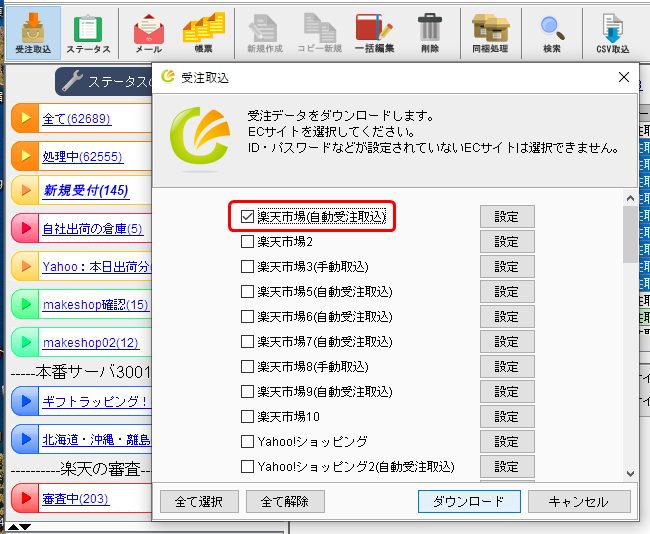Click the red play icon beside 審査中(203)
The image size is (650, 534).
coord(26,498)
